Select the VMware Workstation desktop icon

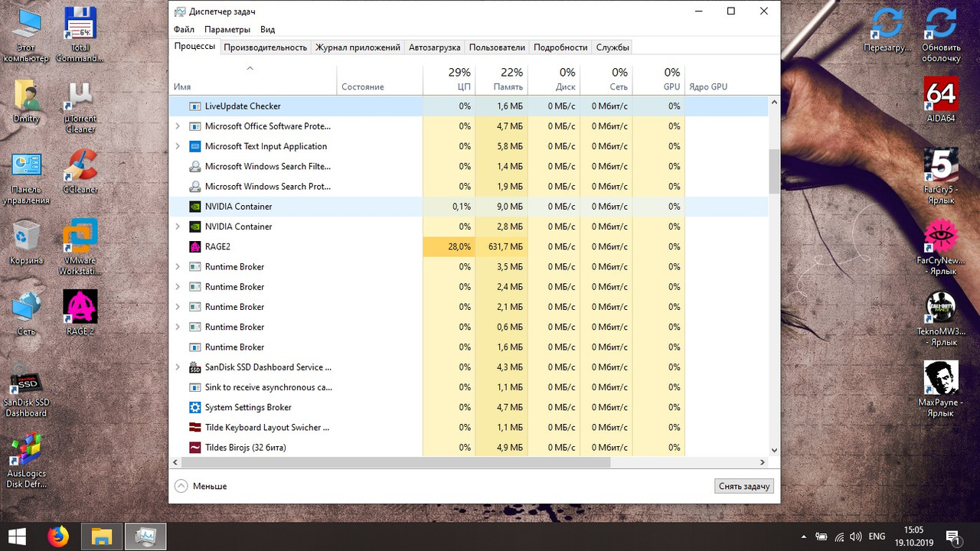tap(80, 246)
